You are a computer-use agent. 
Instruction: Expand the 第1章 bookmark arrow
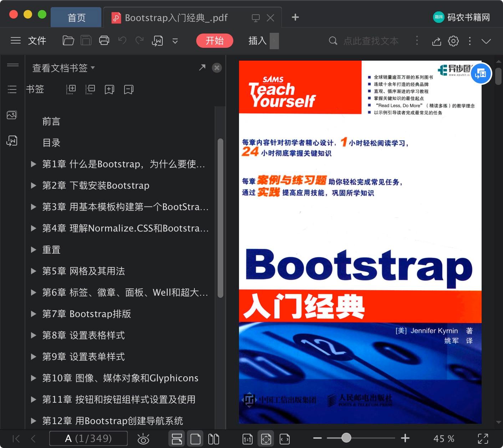coord(34,164)
